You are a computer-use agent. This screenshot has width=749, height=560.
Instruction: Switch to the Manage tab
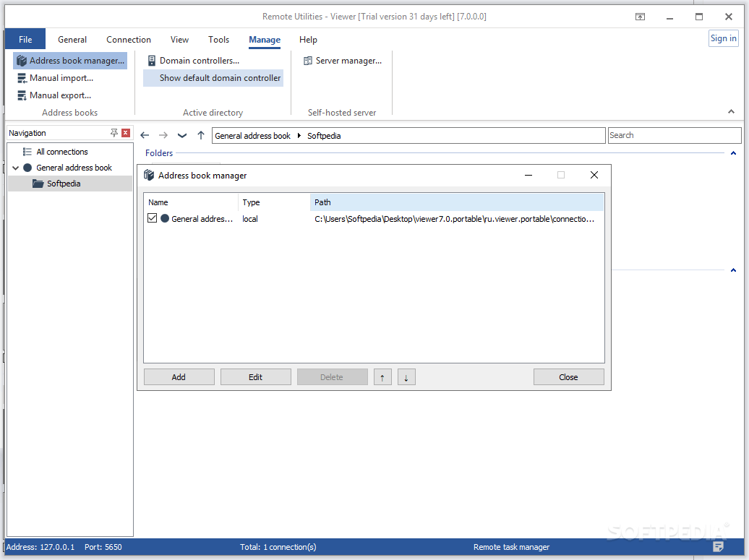264,40
